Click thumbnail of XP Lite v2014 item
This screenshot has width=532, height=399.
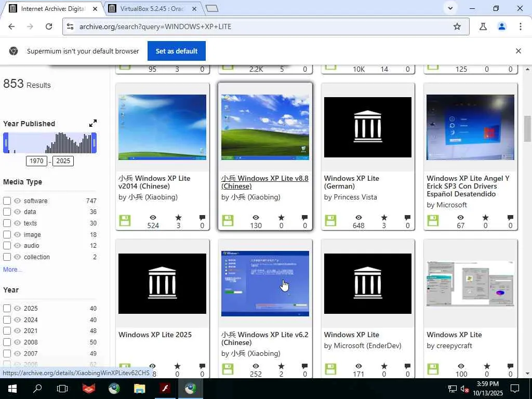(x=162, y=127)
